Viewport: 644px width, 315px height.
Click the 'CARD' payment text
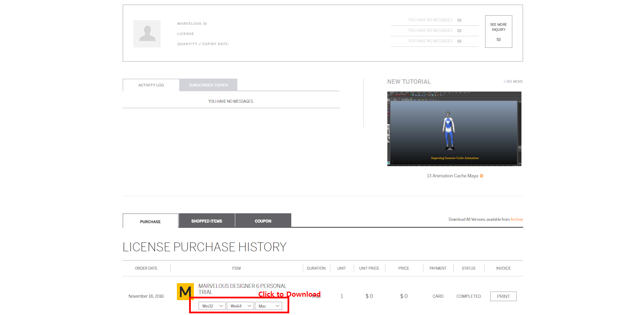coord(438,296)
